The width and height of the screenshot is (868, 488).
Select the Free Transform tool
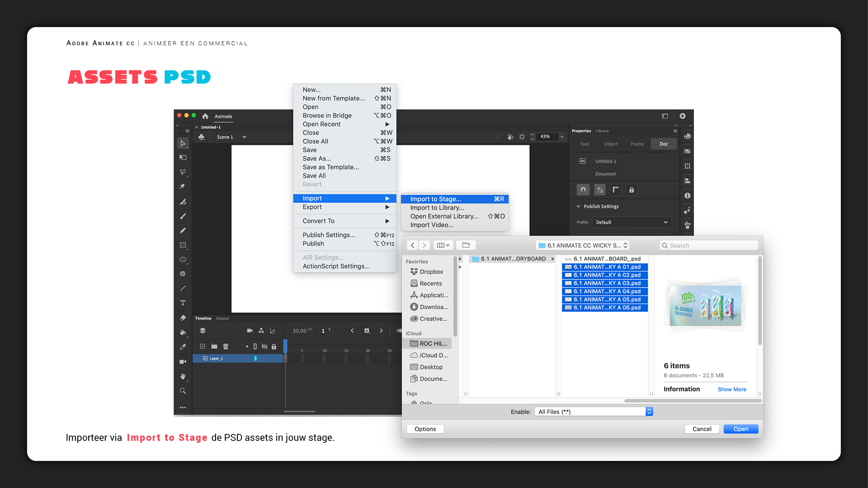point(183,158)
